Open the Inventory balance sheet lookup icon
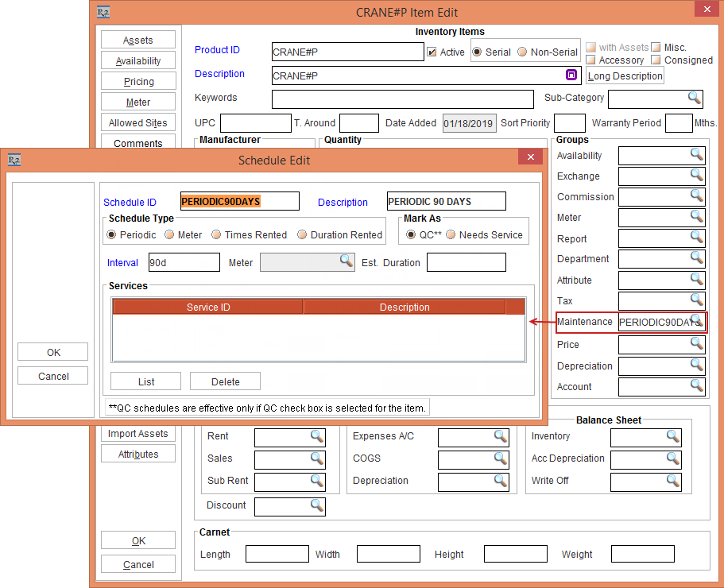The image size is (724, 588). click(672, 436)
